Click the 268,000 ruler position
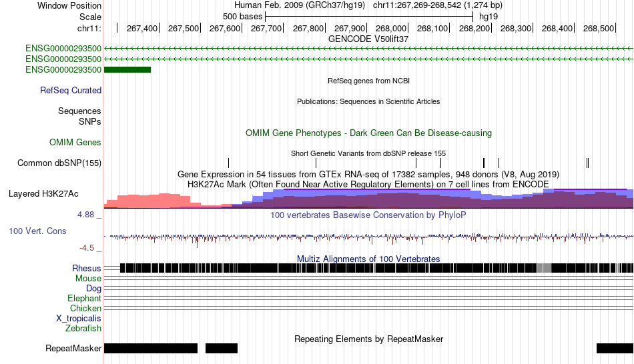The height and width of the screenshot is (364, 634). [x=391, y=28]
